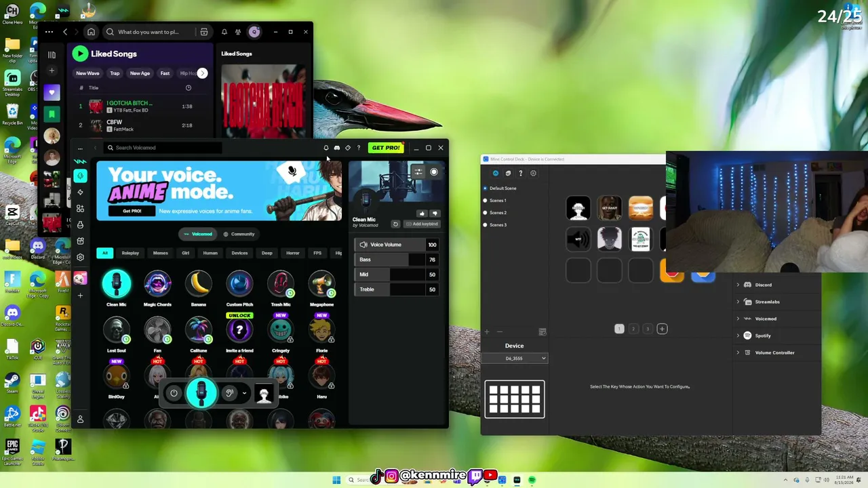Expand the Voicemod plugin group
This screenshot has width=868, height=488.
tap(738, 319)
